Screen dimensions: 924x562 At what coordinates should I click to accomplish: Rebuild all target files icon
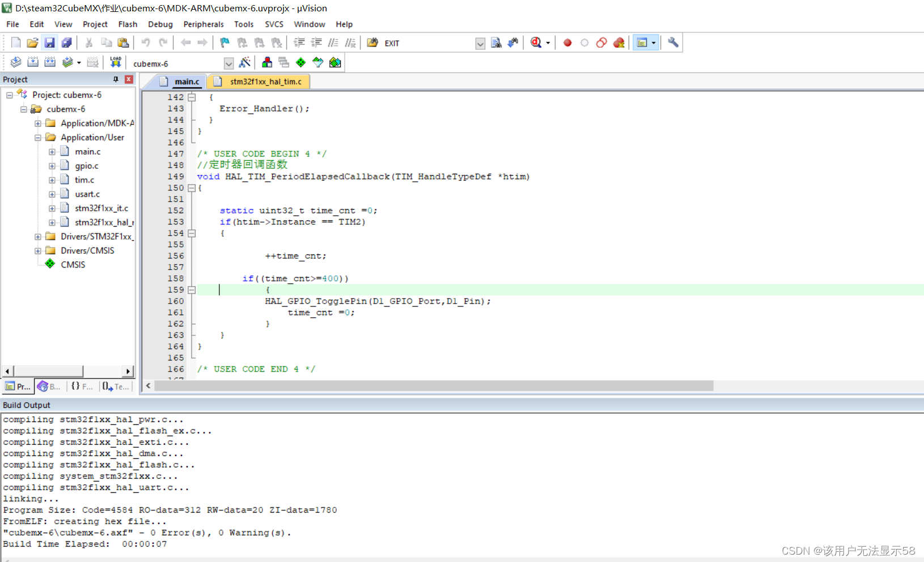click(x=50, y=62)
